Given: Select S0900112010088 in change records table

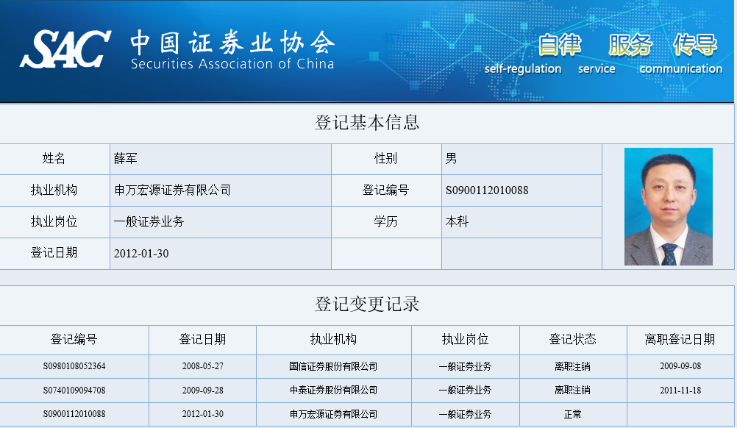Looking at the screenshot, I should [x=74, y=414].
